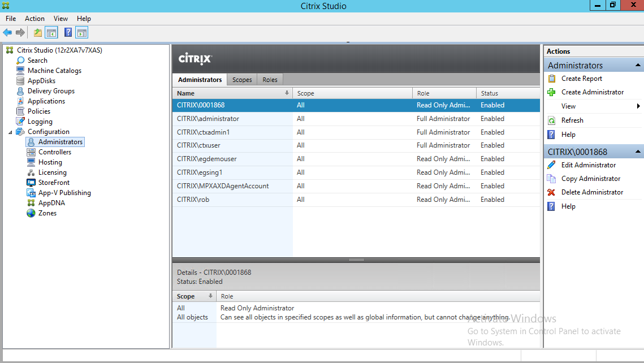
Task: Click the StoreFront icon in tree
Action: (x=31, y=182)
